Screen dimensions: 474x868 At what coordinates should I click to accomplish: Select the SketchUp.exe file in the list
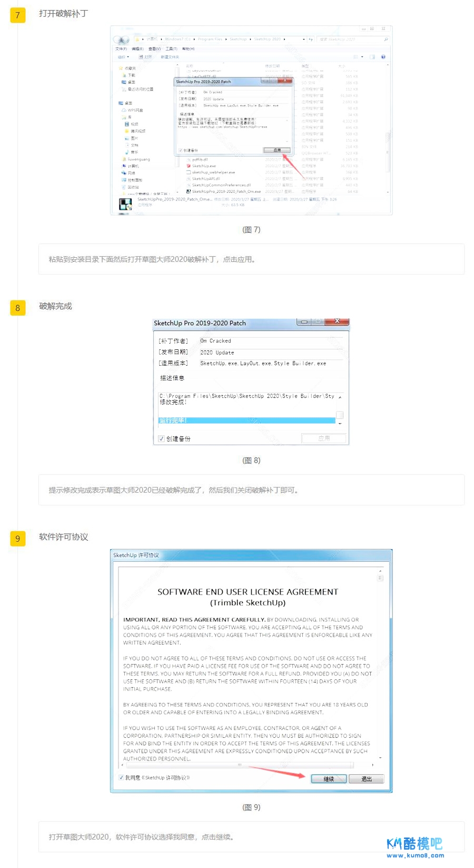(x=201, y=165)
